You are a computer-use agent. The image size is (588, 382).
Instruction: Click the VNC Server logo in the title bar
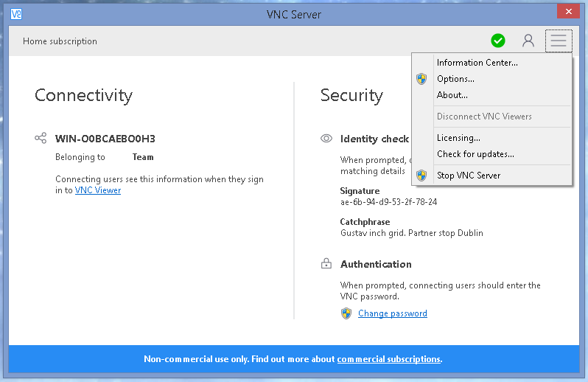[x=16, y=14]
